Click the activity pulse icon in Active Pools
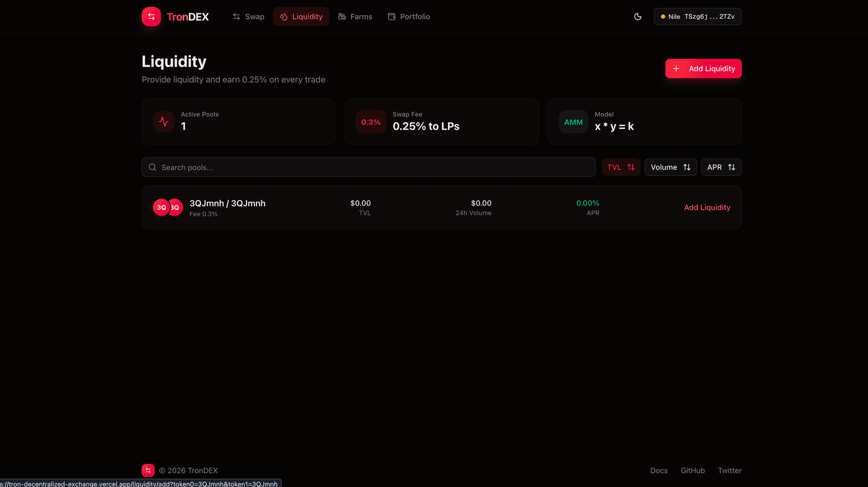This screenshot has height=487, width=868. (x=164, y=122)
